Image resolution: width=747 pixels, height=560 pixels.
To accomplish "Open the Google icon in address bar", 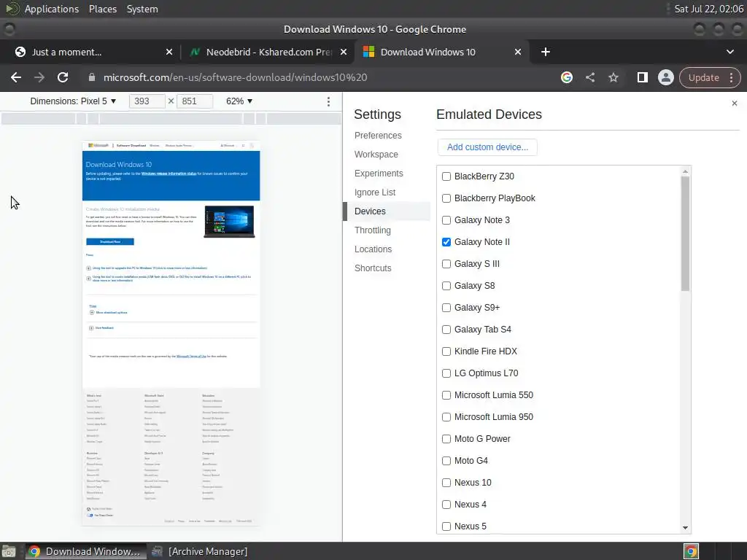I will point(566,77).
